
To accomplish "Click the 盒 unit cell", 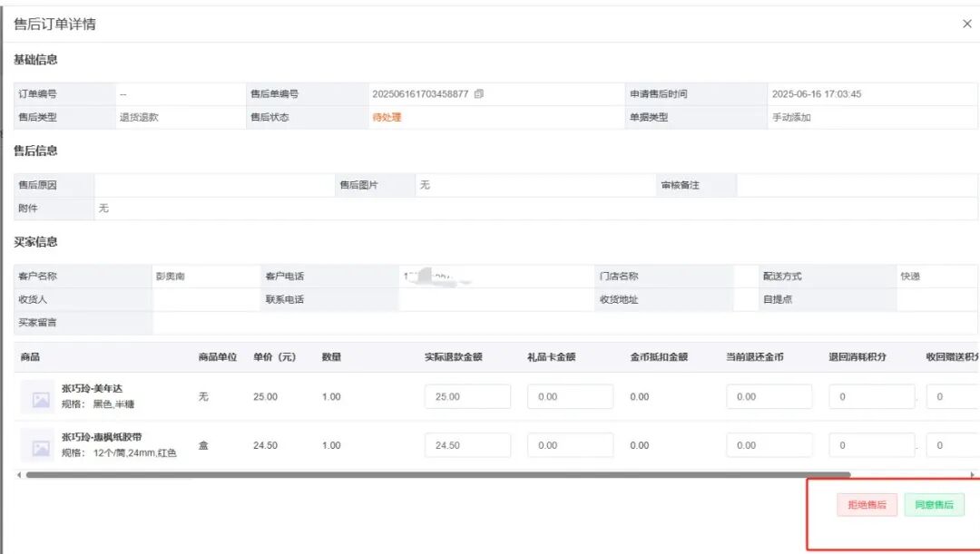I will click(x=203, y=445).
